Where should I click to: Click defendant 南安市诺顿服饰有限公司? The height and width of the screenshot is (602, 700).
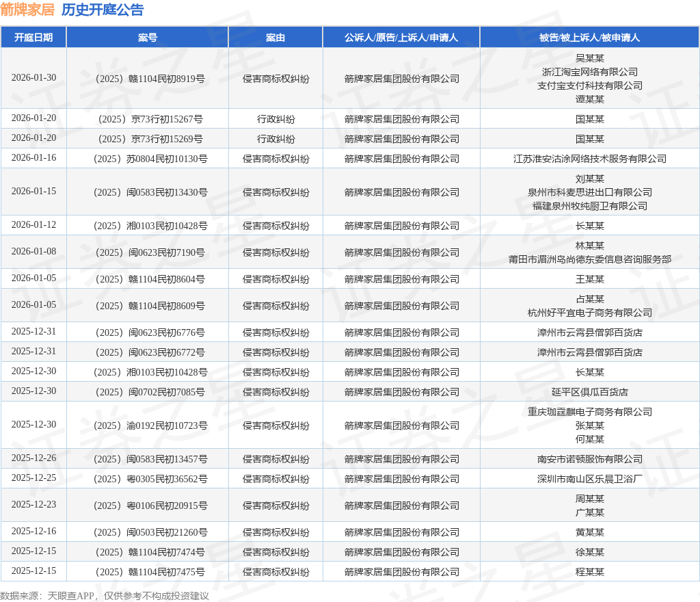[590, 459]
